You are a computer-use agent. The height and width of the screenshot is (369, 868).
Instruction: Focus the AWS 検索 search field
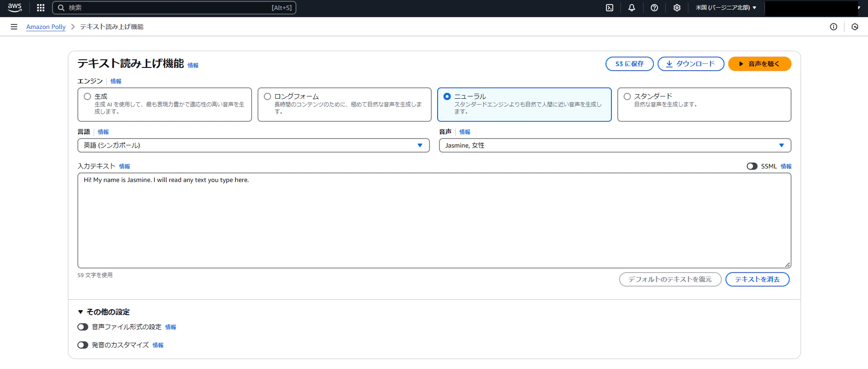click(x=174, y=8)
